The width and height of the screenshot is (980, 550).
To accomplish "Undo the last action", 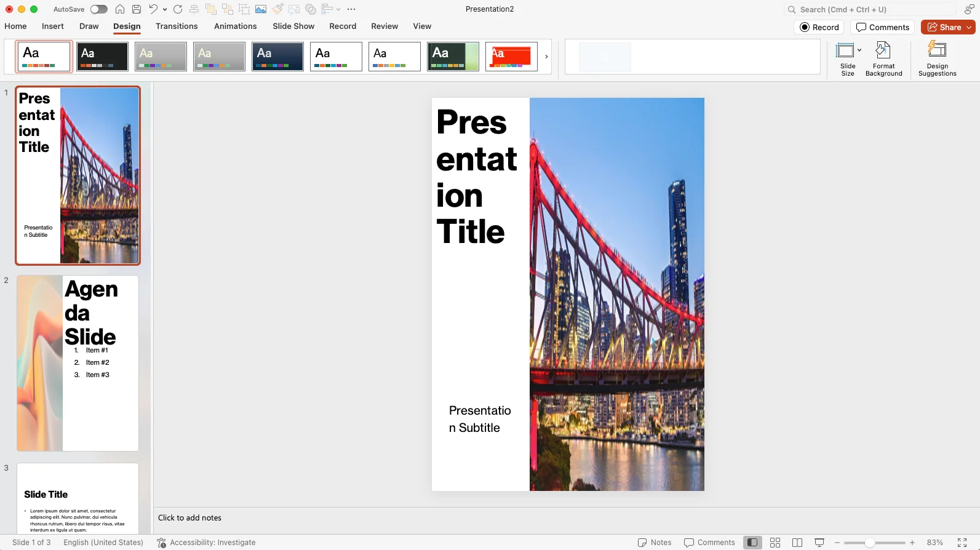I will coord(153,9).
